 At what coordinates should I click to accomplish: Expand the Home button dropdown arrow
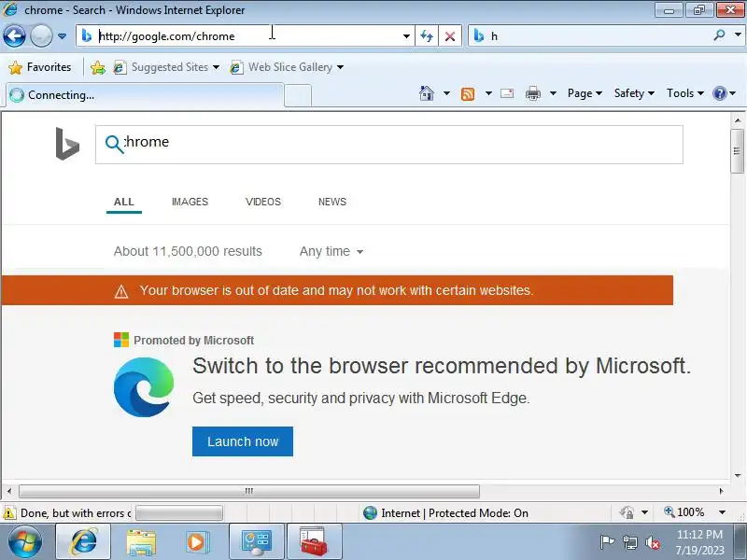pos(446,93)
